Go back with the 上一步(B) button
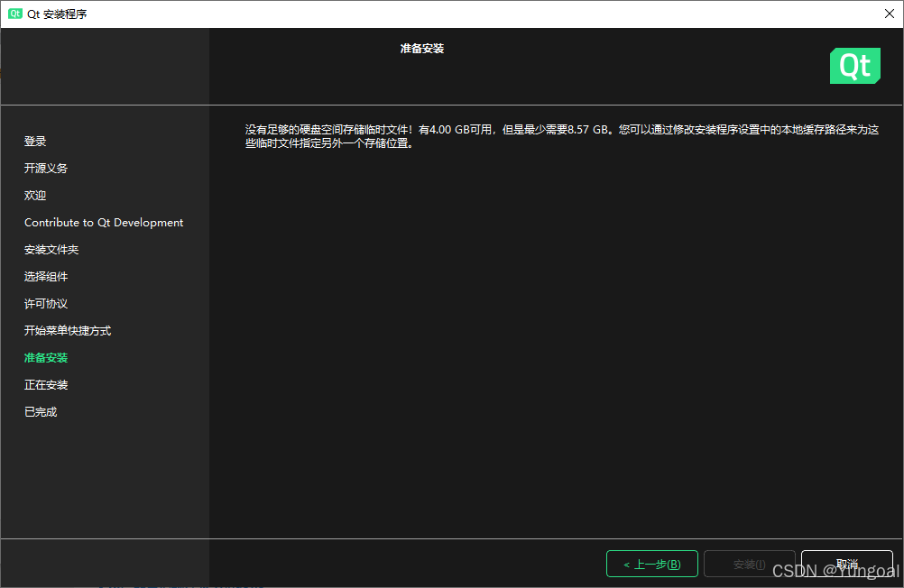Image resolution: width=904 pixels, height=588 pixels. [652, 564]
